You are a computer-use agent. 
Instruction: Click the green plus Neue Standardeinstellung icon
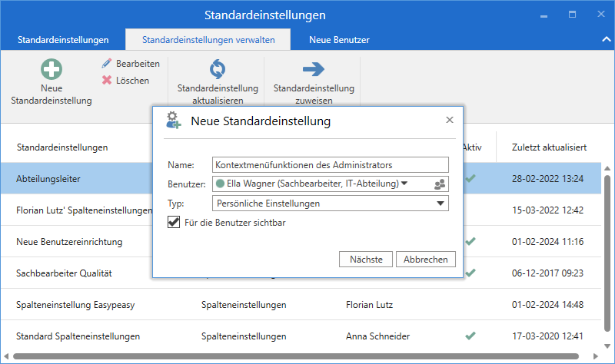52,69
